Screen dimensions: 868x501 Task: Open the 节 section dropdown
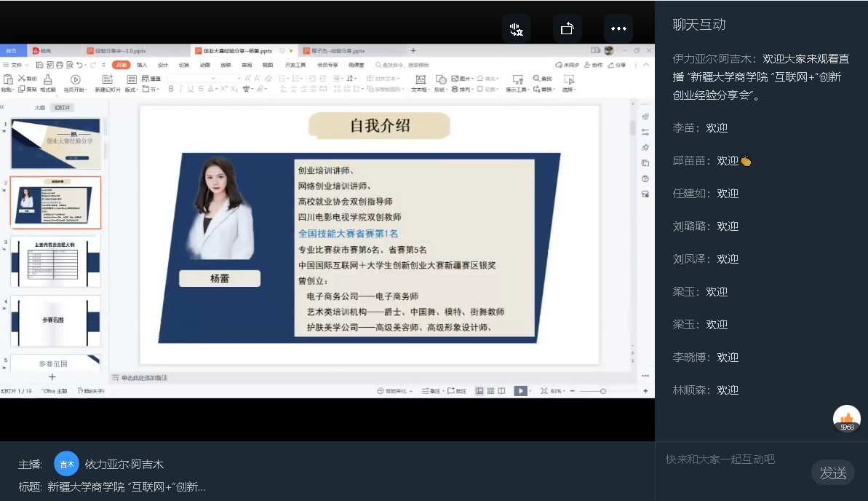151,89
